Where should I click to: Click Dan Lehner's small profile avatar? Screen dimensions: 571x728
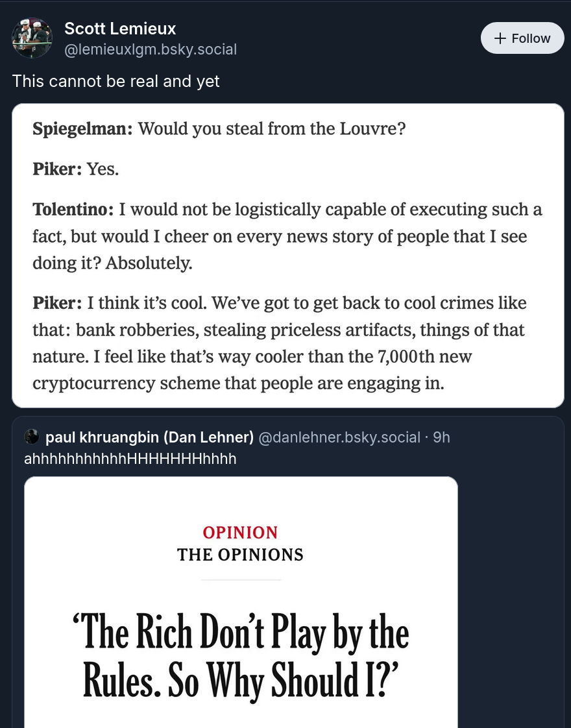32,437
